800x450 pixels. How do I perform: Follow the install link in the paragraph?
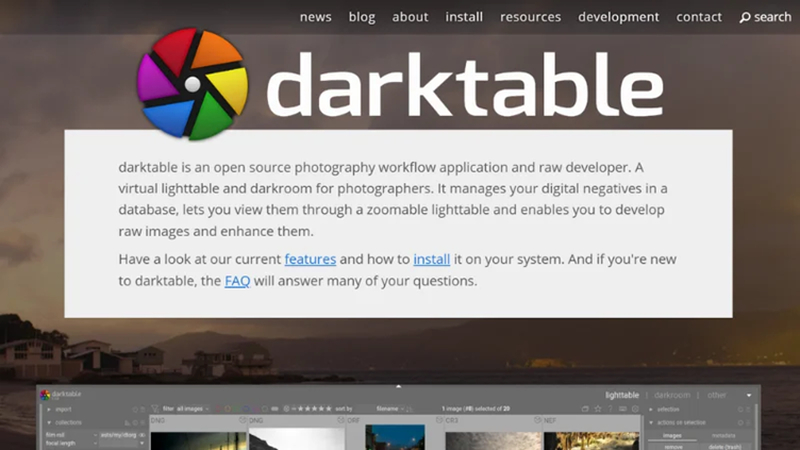click(432, 259)
